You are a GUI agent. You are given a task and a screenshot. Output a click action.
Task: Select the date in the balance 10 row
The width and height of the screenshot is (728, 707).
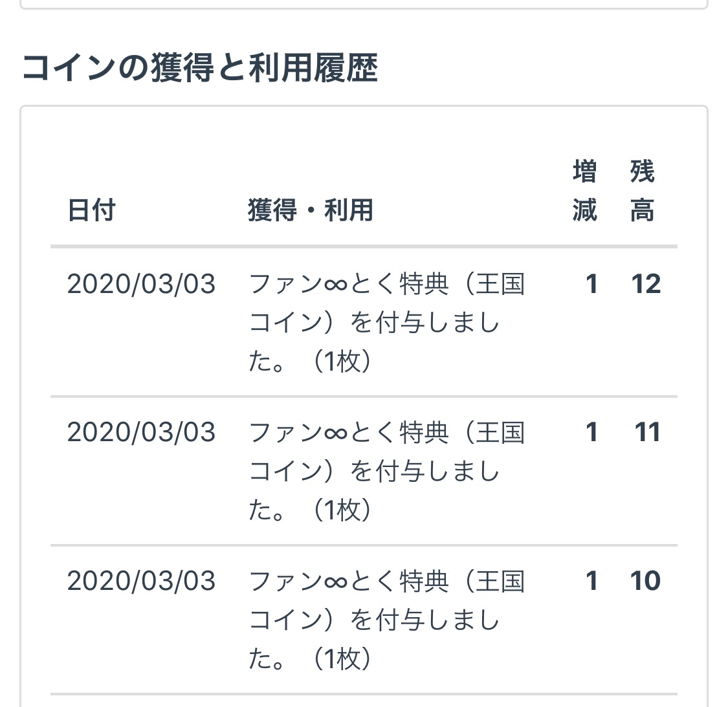click(141, 581)
